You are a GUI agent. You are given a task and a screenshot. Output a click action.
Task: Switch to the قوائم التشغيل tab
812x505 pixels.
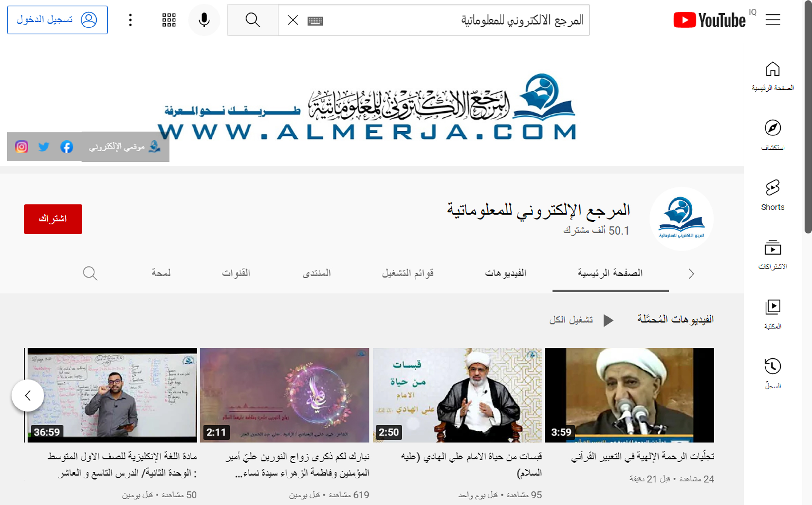point(408,273)
